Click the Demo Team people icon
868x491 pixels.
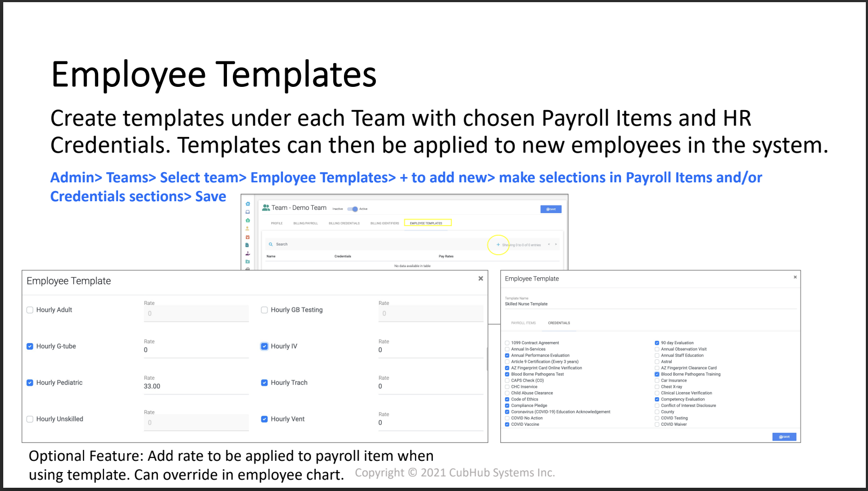tap(266, 208)
